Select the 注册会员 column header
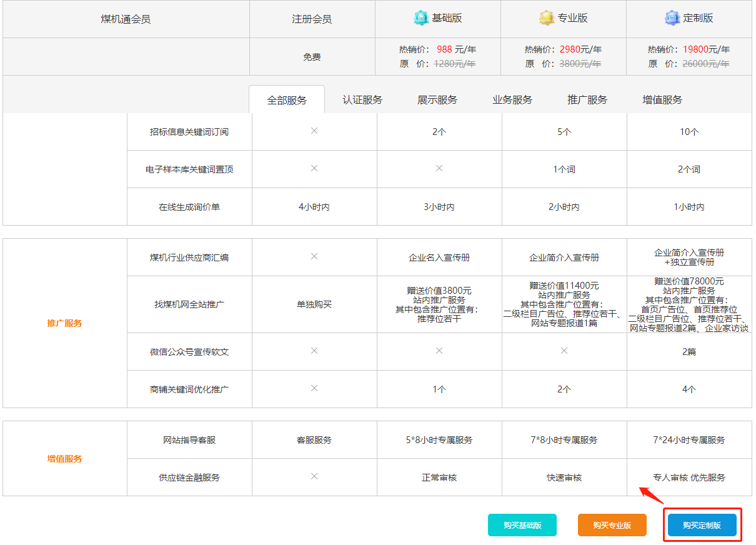The image size is (756, 545). (312, 19)
